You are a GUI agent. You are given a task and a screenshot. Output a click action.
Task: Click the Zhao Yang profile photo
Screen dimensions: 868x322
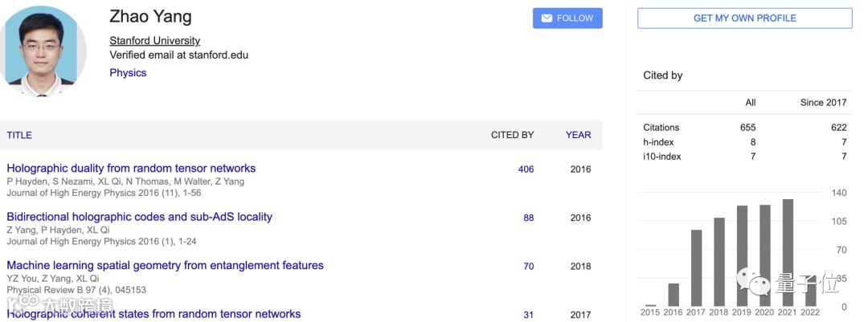(x=44, y=52)
